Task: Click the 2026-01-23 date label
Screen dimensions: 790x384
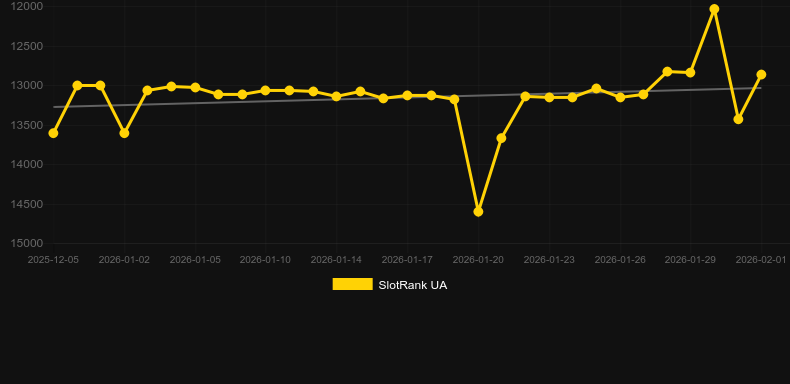Action: pyautogui.click(x=549, y=260)
